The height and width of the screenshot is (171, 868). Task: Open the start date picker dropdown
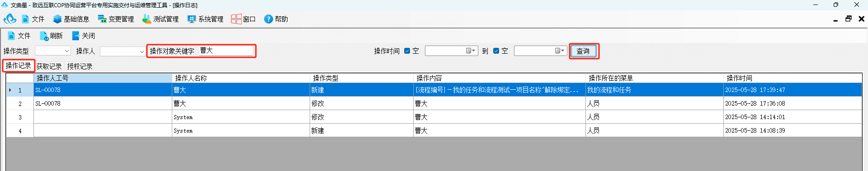click(471, 51)
